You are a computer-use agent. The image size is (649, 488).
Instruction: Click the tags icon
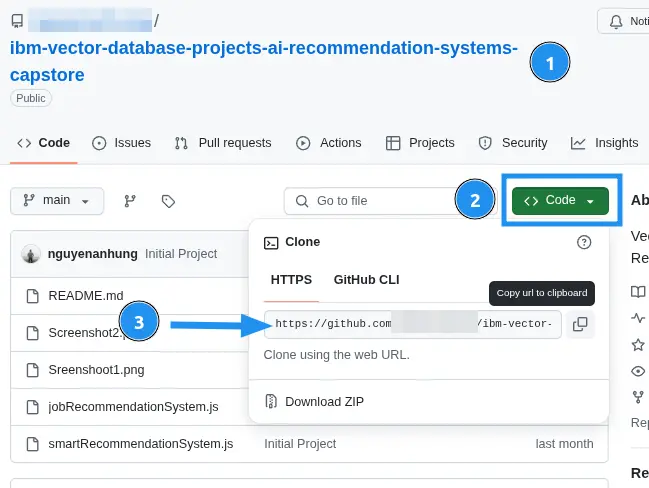point(168,201)
